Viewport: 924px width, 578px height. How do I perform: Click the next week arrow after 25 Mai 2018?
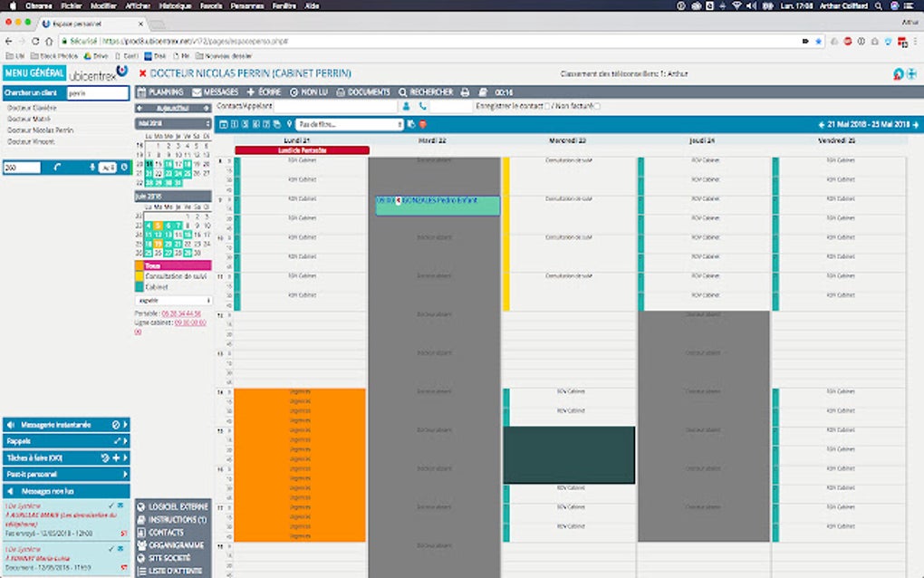coord(916,125)
